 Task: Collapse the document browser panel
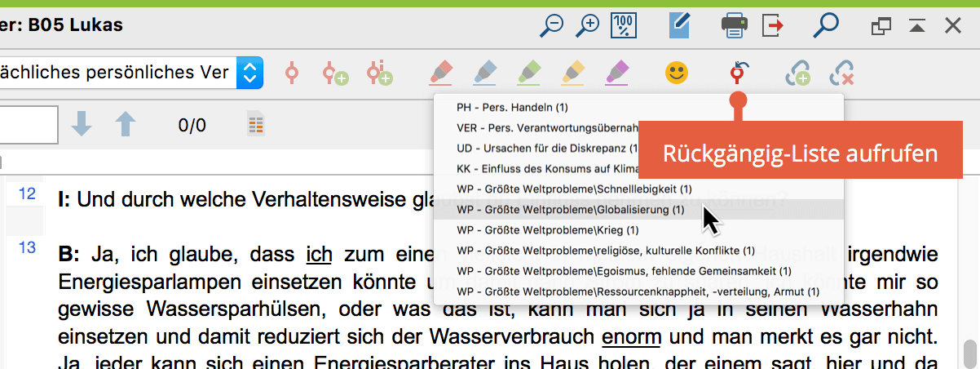pos(917,27)
